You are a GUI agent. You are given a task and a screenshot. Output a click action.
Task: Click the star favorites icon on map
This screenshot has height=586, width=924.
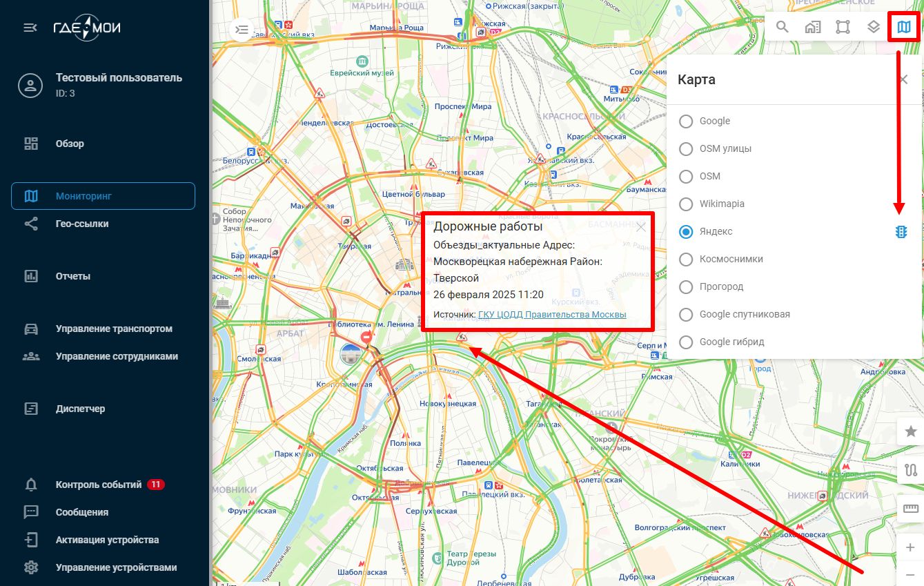click(x=910, y=431)
